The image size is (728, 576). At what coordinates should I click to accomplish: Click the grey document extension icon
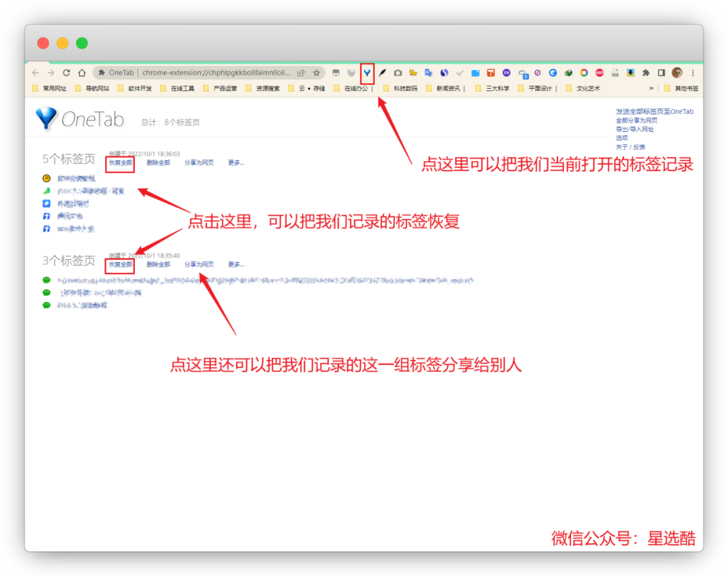615,73
